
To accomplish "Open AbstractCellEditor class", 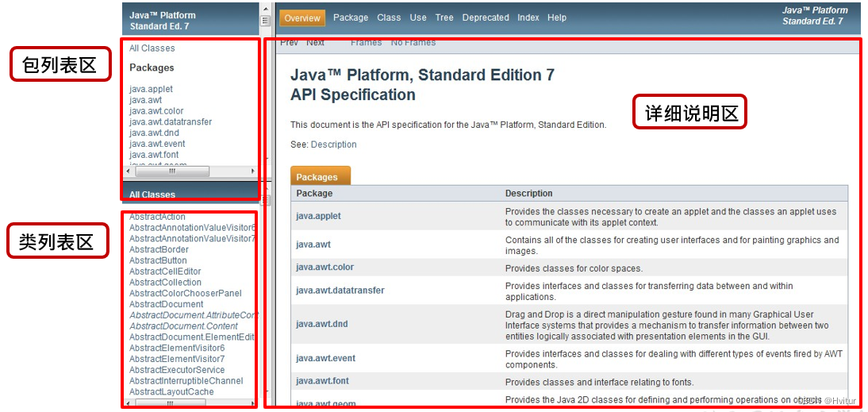I will (x=165, y=271).
